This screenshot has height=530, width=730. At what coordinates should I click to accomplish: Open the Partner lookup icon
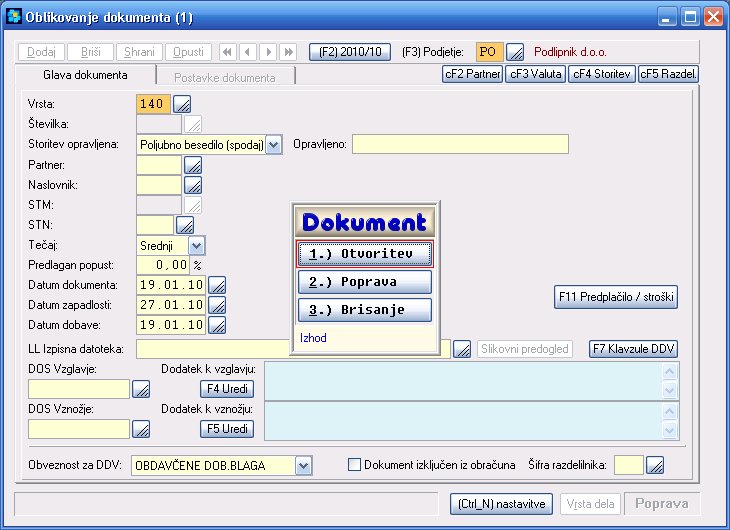click(193, 165)
